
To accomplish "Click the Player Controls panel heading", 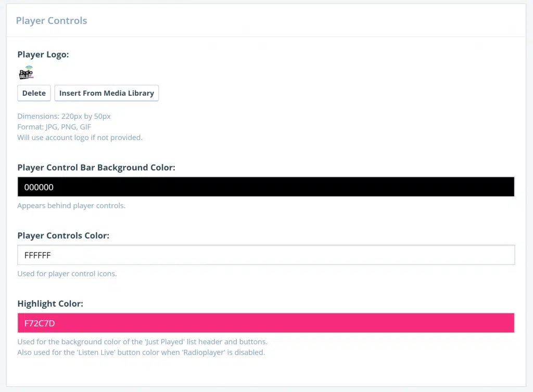I will point(52,21).
